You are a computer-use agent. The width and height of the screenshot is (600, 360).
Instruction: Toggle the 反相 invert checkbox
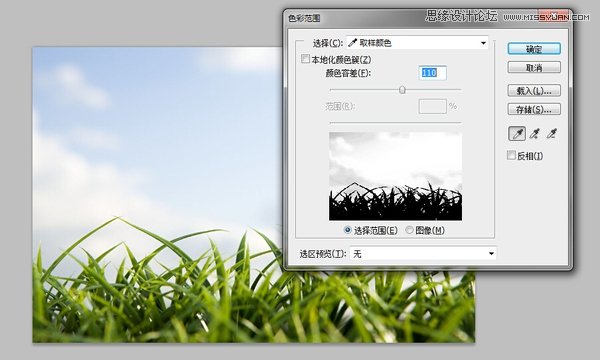(x=511, y=155)
